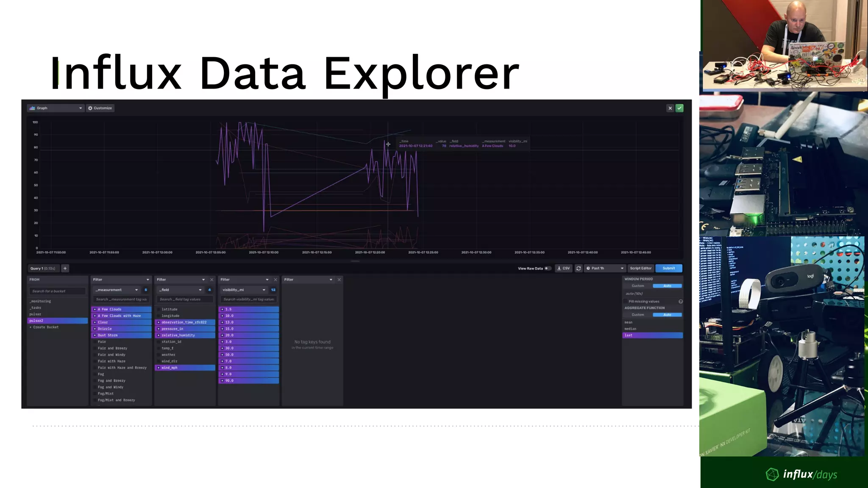Click the selected count badge 4
The image size is (868, 488).
[x=209, y=290]
